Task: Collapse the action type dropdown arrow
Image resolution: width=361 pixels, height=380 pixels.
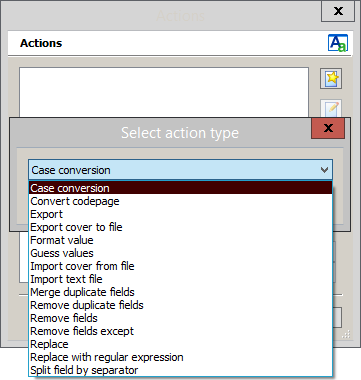Action: 324,170
